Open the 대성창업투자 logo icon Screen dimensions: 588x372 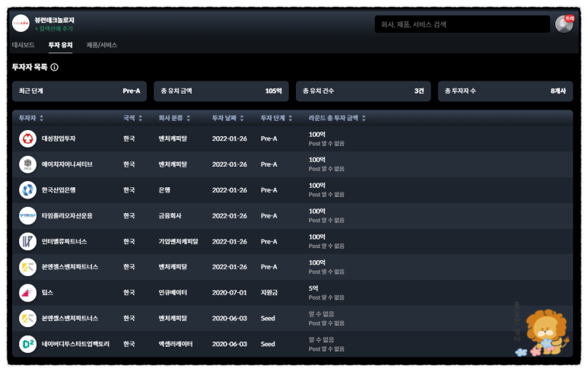[x=27, y=138]
